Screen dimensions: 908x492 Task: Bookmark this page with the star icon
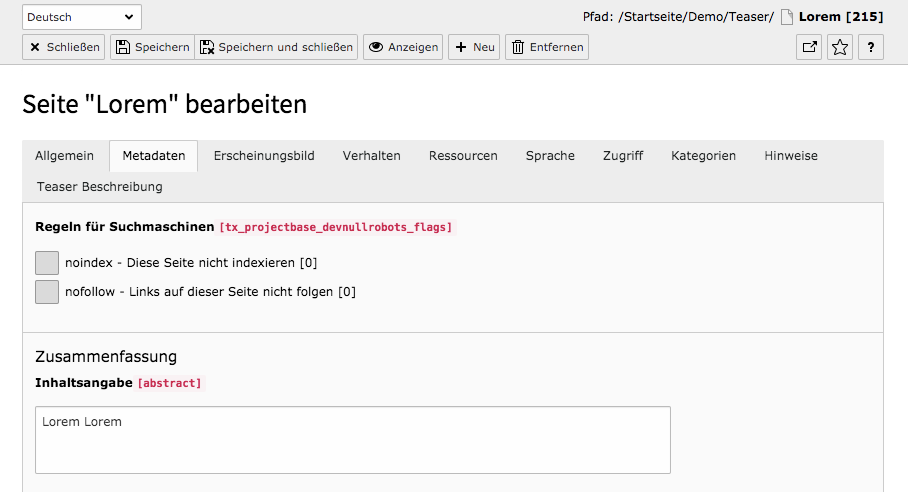840,47
